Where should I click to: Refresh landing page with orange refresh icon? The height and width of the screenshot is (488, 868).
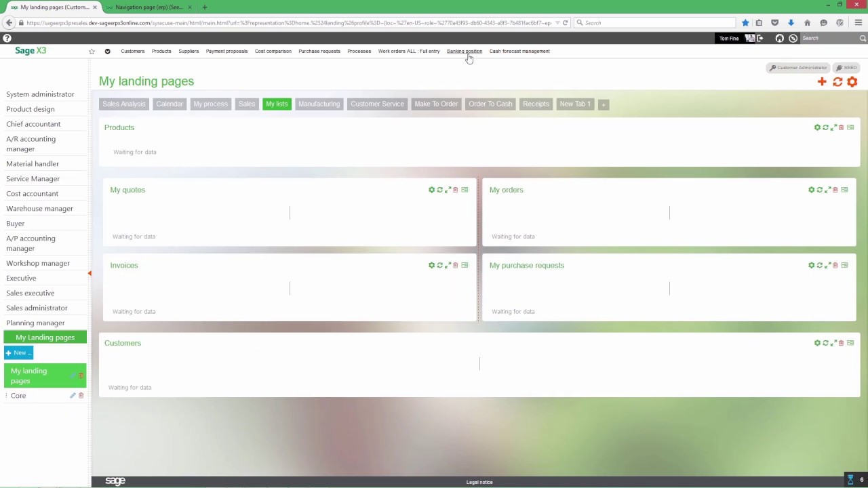click(x=837, y=82)
